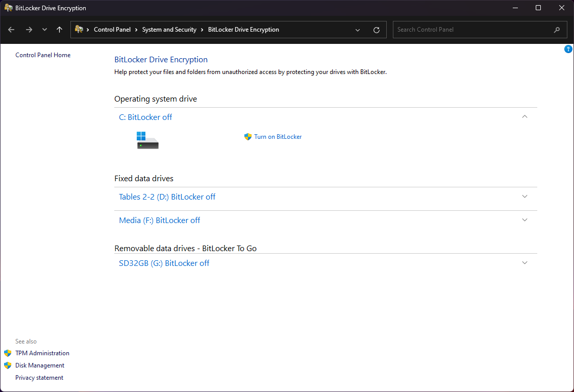
Task: Select BitLocker Drive Encryption breadcrumb segment
Action: click(x=243, y=30)
